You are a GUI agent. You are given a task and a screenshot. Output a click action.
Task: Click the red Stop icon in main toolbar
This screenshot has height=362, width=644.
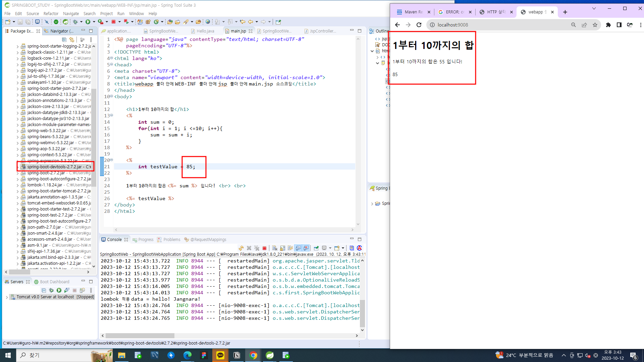point(113,22)
